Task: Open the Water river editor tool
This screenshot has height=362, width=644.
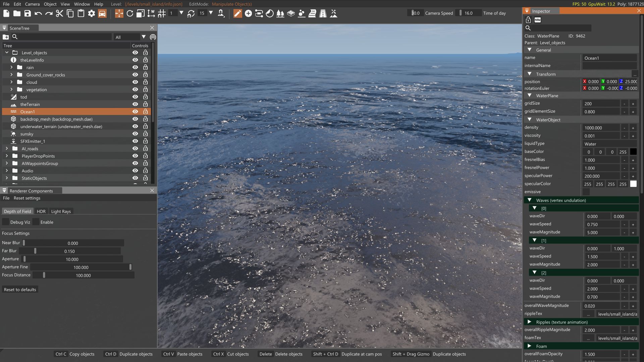Action: click(312, 13)
